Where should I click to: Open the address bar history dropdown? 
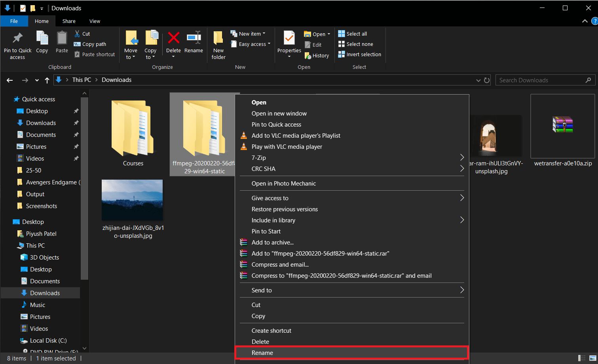click(478, 80)
